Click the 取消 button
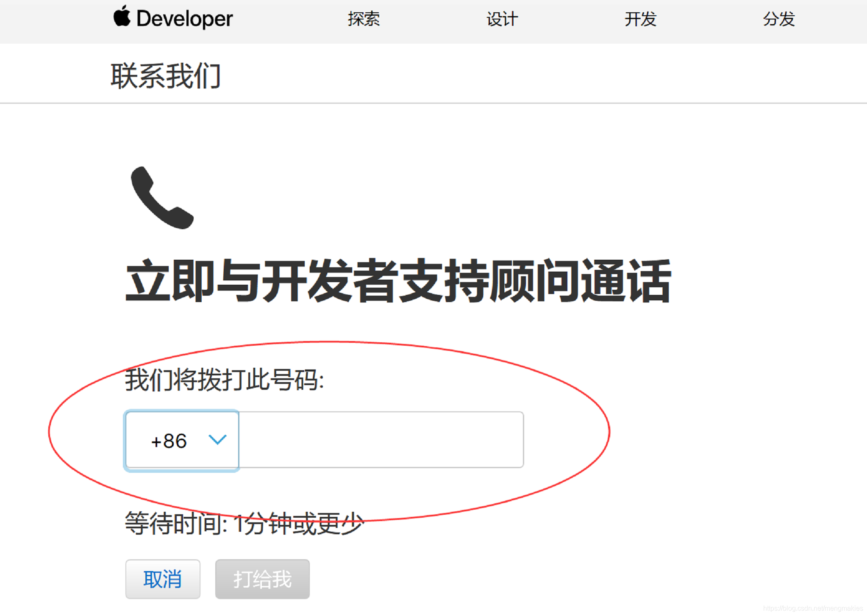This screenshot has height=616, width=867. pos(163,579)
